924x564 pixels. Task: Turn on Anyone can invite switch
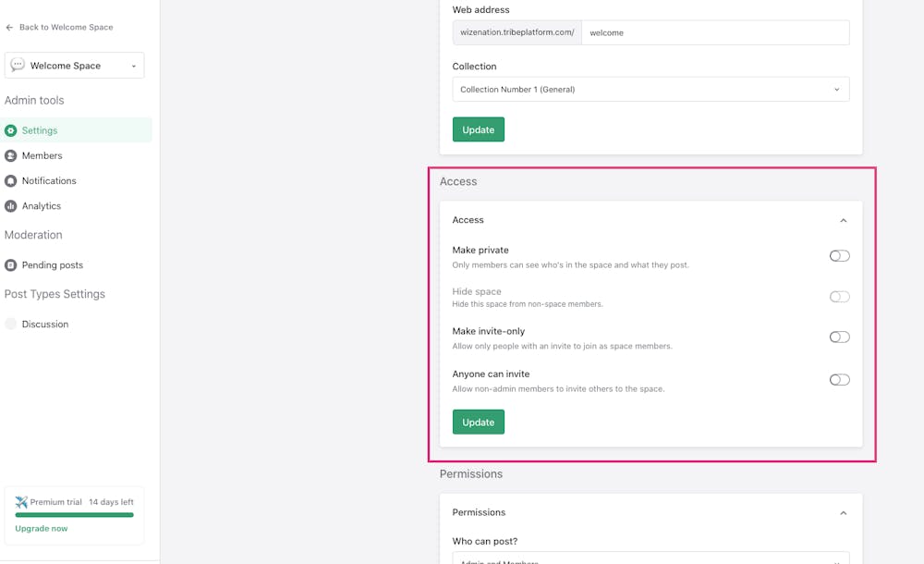(839, 380)
